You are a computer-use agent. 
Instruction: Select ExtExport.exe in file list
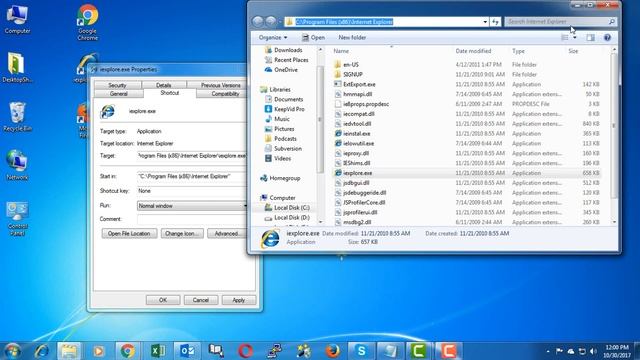tap(467, 84)
